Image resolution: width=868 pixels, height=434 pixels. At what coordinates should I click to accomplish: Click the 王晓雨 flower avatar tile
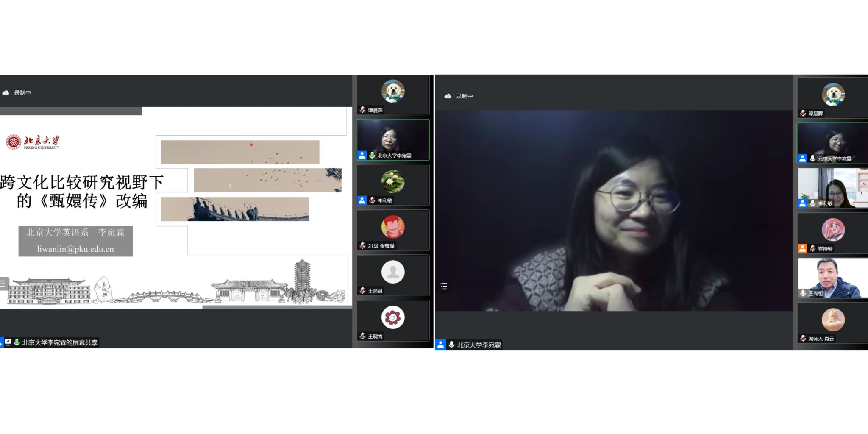(x=392, y=317)
